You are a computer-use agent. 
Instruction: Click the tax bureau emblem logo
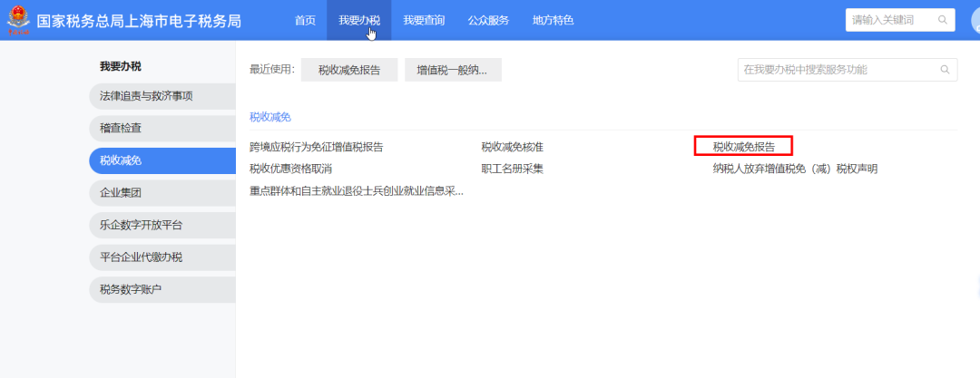tap(18, 20)
